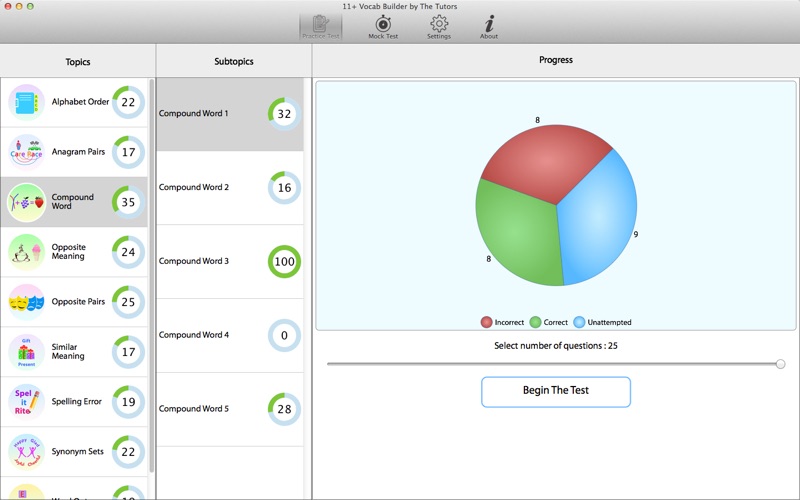Viewport: 800px width, 500px height.
Task: Click Compound Word 1 progress ring 32
Action: pyautogui.click(x=284, y=114)
